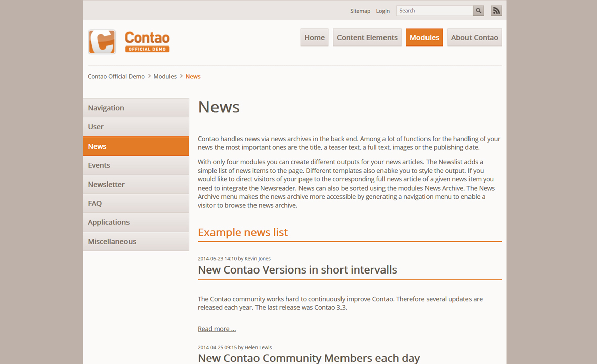Click the News page heading
This screenshot has width=597, height=364.
coord(219,107)
